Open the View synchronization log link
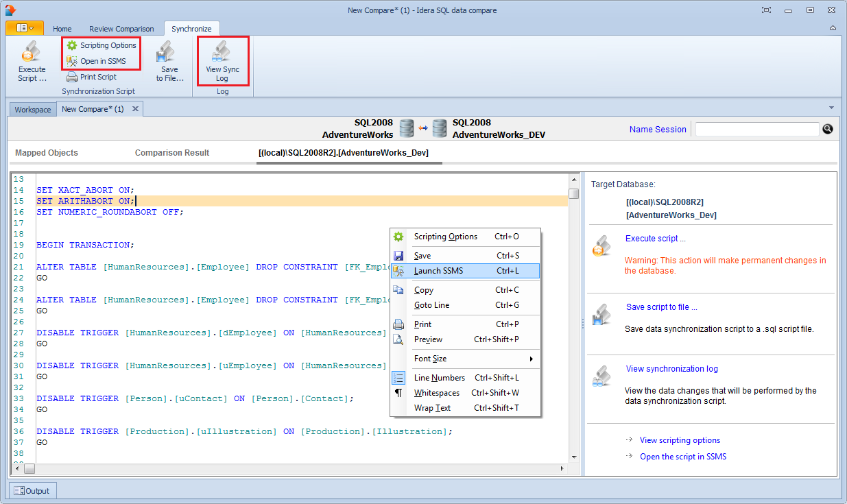The width and height of the screenshot is (847, 504). [x=671, y=369]
